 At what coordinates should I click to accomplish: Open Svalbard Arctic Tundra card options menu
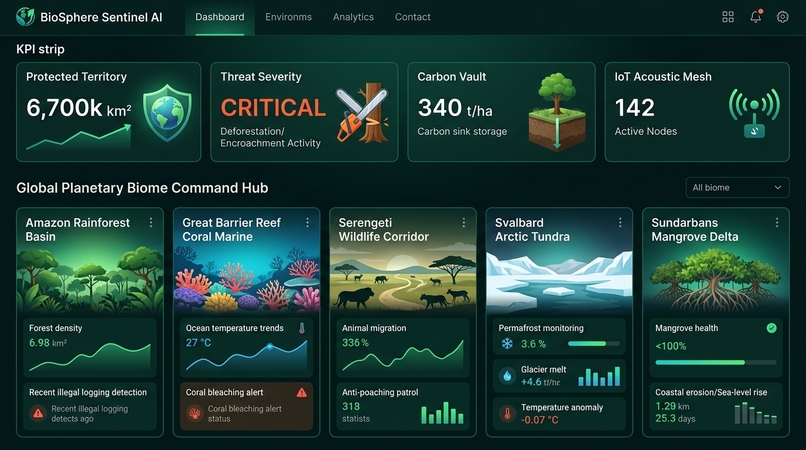click(x=620, y=222)
